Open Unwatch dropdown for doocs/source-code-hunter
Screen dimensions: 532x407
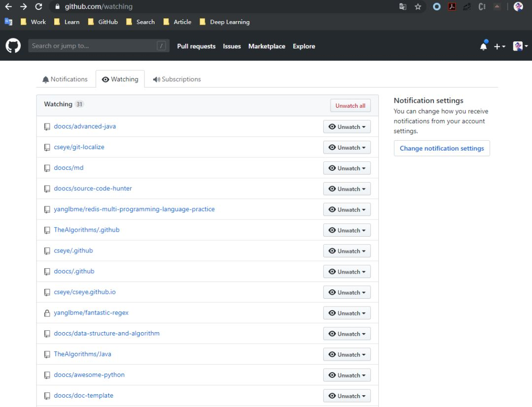[347, 189]
